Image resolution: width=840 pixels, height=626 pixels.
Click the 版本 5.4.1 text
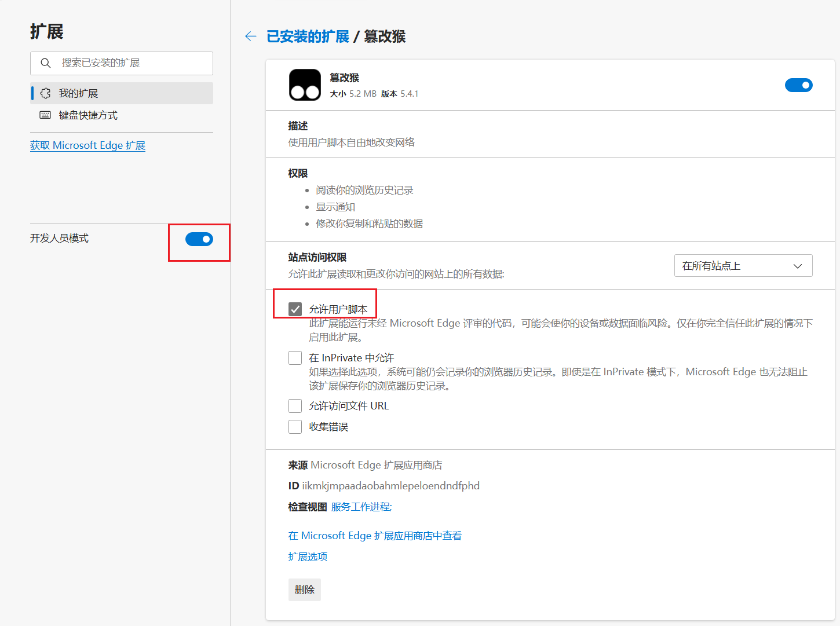(400, 94)
